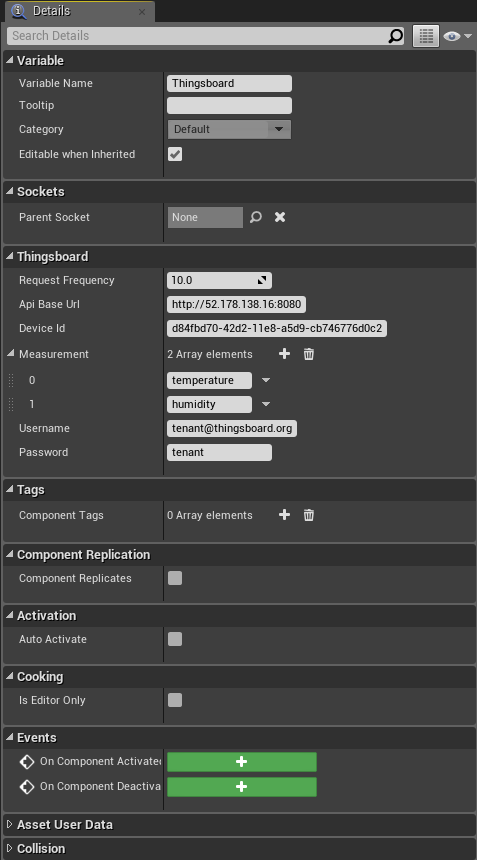Check the Is Editor Only box
Screen dimensions: 477x860
click(175, 700)
